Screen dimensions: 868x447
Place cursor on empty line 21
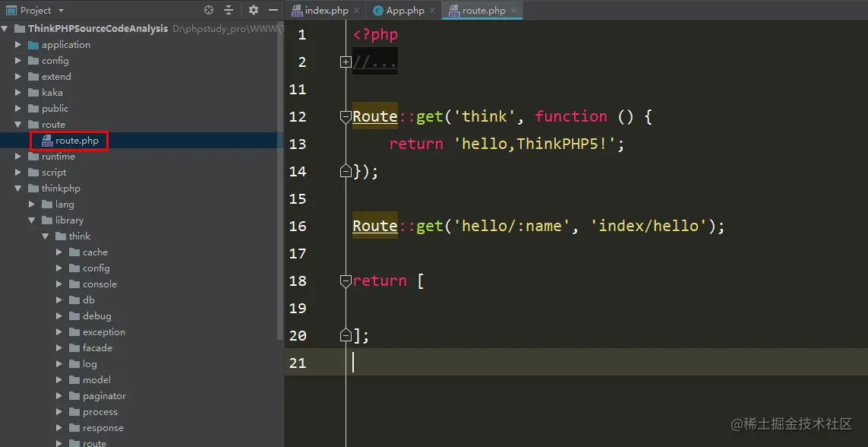point(576,363)
